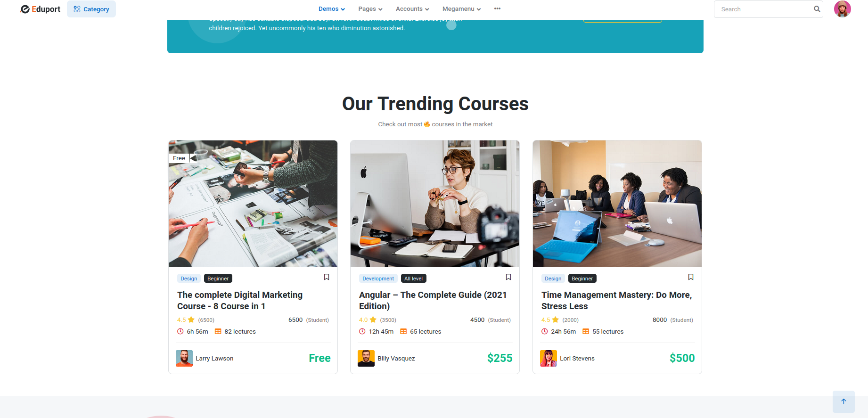The height and width of the screenshot is (418, 868).
Task: Expand the Demos dropdown menu
Action: click(332, 9)
